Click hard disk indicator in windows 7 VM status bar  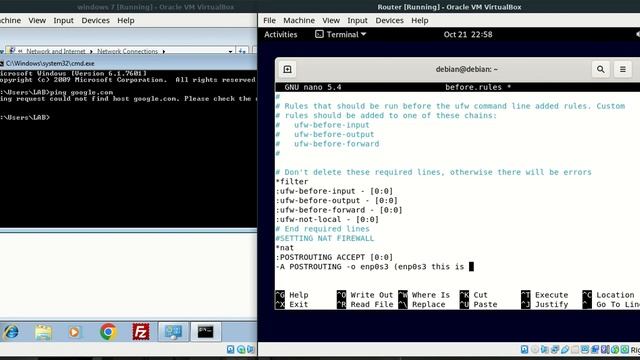click(231, 349)
